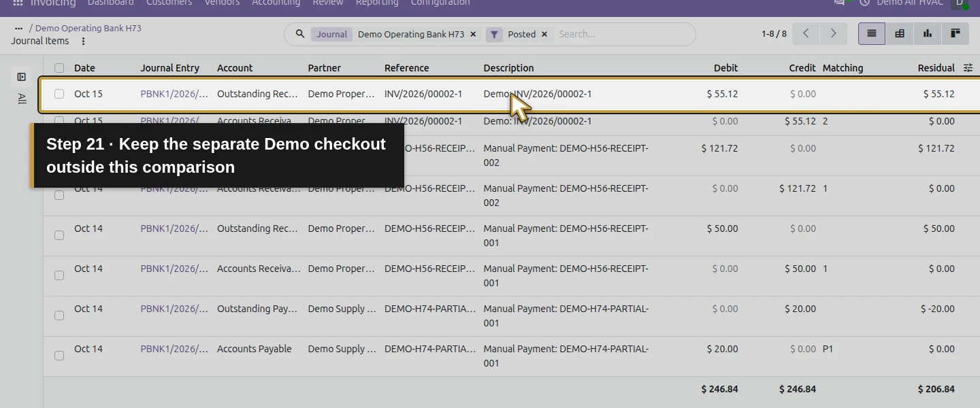This screenshot has height=408, width=980.
Task: Select all rows with header checkbox
Action: point(59,68)
